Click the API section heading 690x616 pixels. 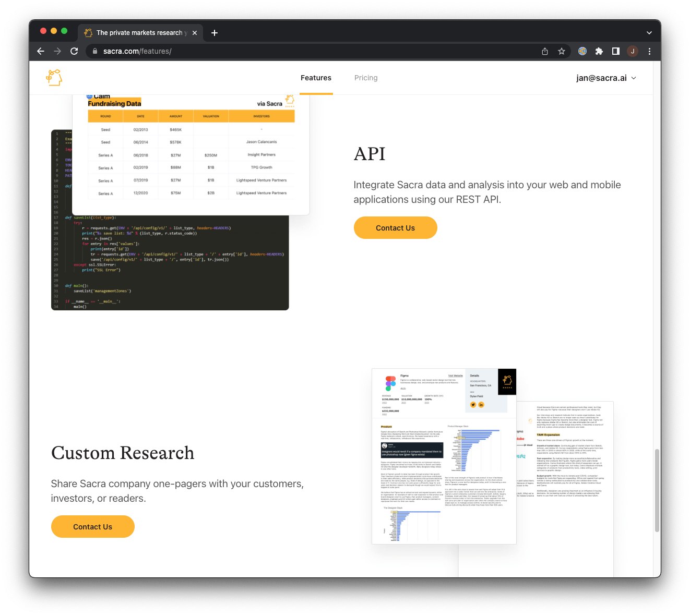(370, 154)
